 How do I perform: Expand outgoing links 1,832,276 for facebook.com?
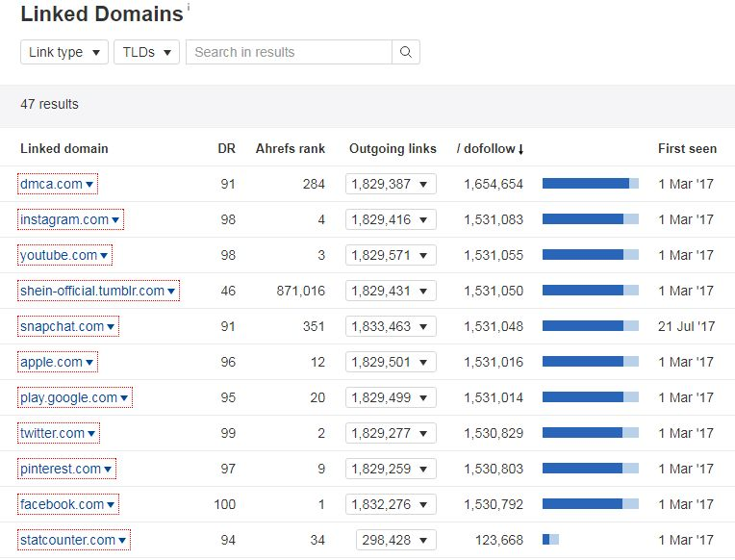pyautogui.click(x=391, y=504)
